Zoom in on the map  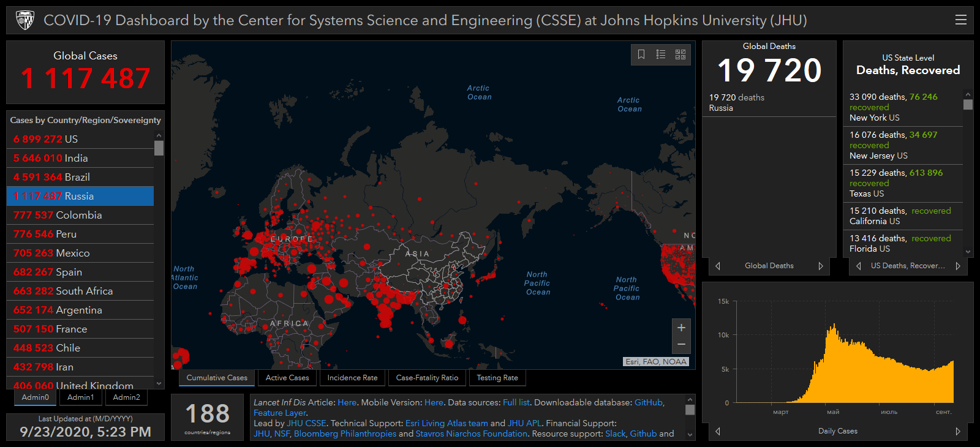pyautogui.click(x=681, y=328)
